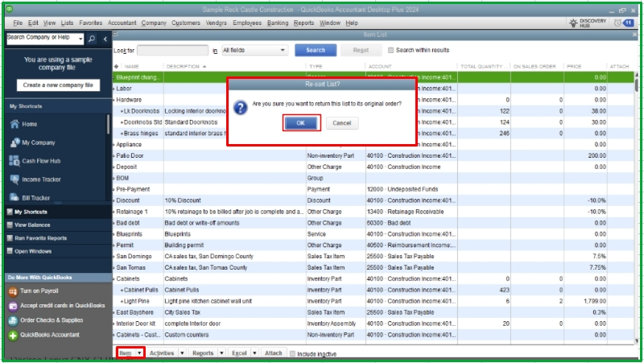Viewport: 644px width, 363px height.
Task: Expand the All fields dropdown
Action: (x=254, y=50)
